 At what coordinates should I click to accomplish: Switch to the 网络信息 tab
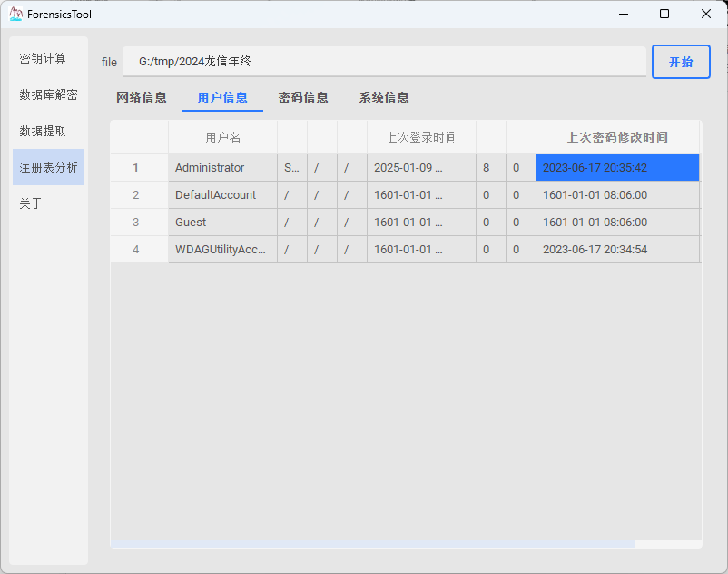(x=142, y=97)
